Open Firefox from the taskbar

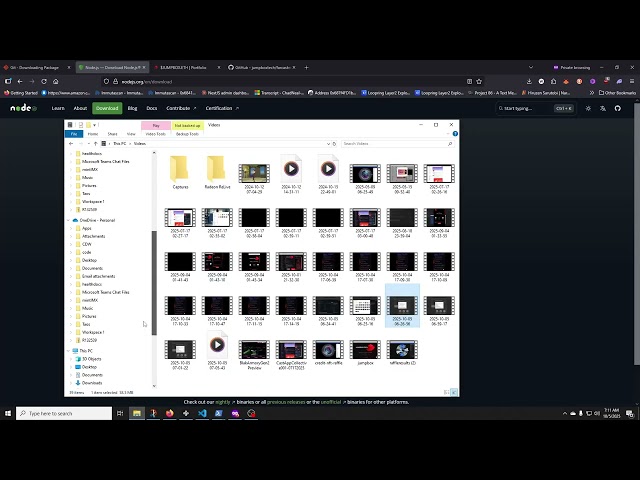[x=169, y=413]
